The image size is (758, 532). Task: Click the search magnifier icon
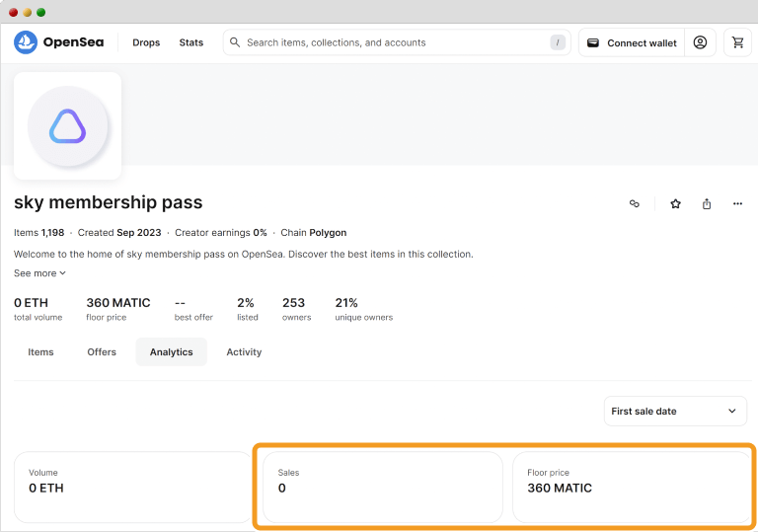tap(235, 42)
